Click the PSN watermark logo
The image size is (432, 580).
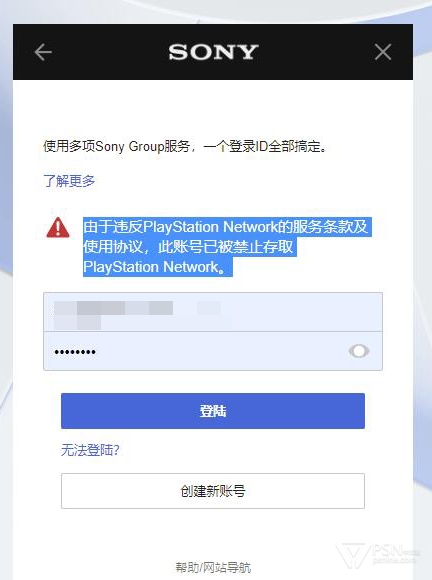click(x=377, y=555)
